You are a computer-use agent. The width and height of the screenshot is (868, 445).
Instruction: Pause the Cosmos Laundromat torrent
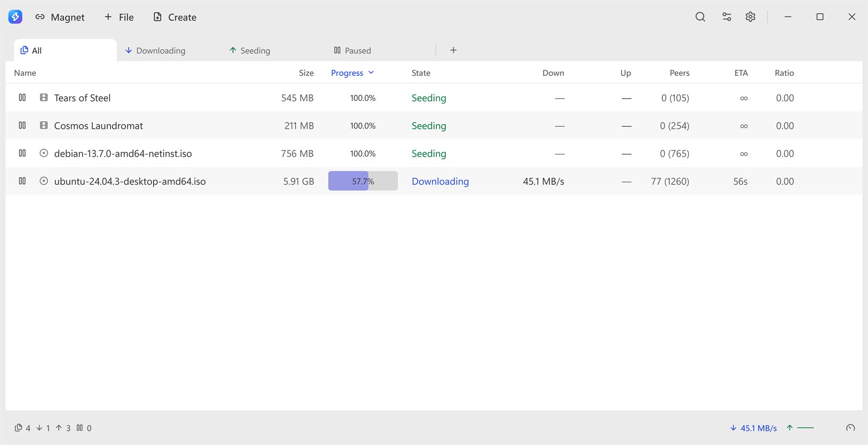tap(22, 125)
